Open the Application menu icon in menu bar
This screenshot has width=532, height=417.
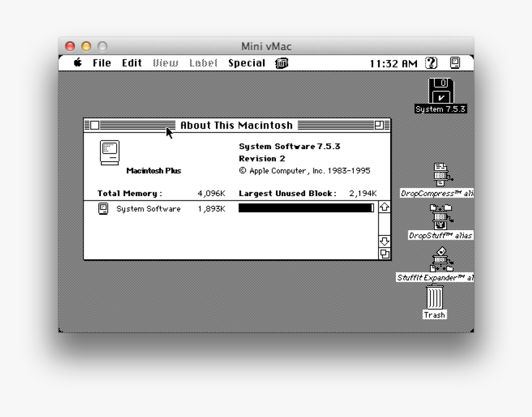pyautogui.click(x=455, y=62)
